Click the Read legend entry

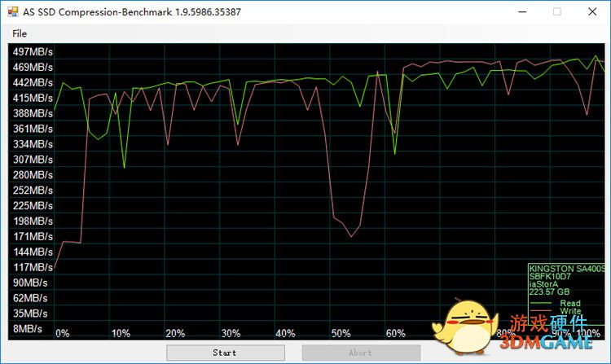570,303
